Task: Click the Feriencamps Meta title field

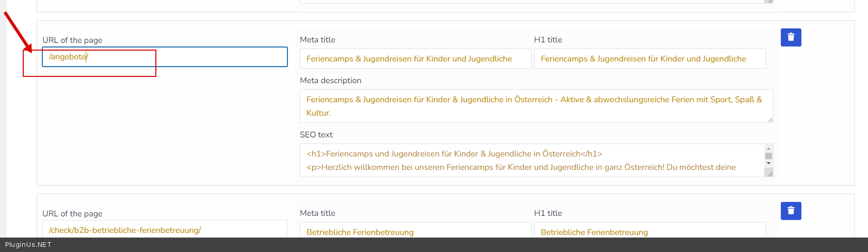Action: tap(415, 59)
